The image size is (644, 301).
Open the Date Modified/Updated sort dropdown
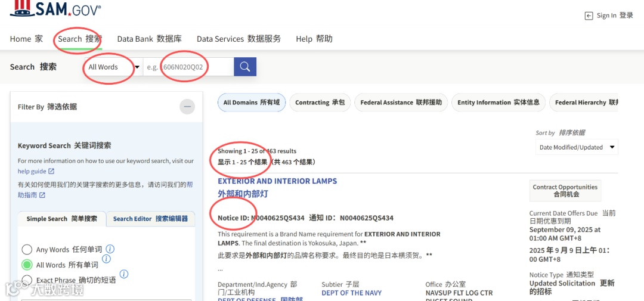click(577, 147)
